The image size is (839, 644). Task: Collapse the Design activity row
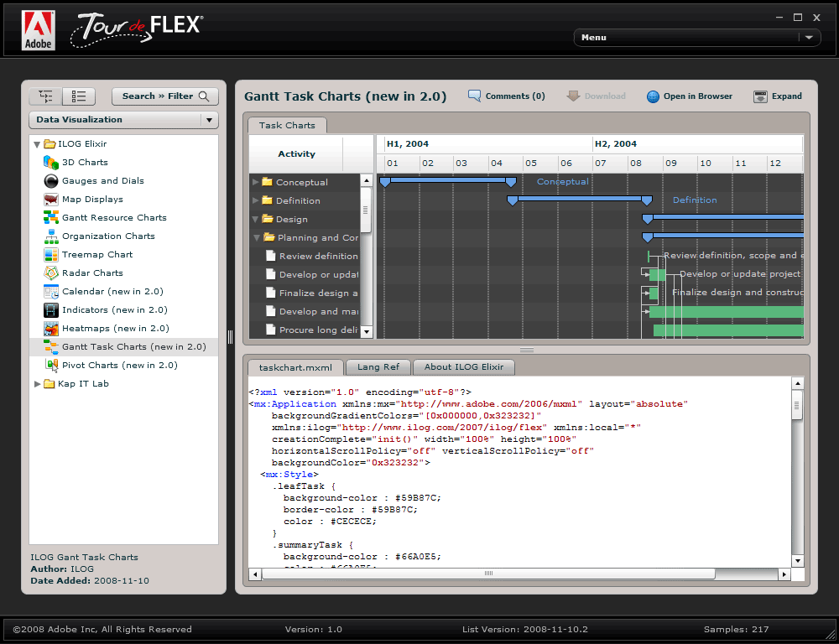pyautogui.click(x=256, y=220)
